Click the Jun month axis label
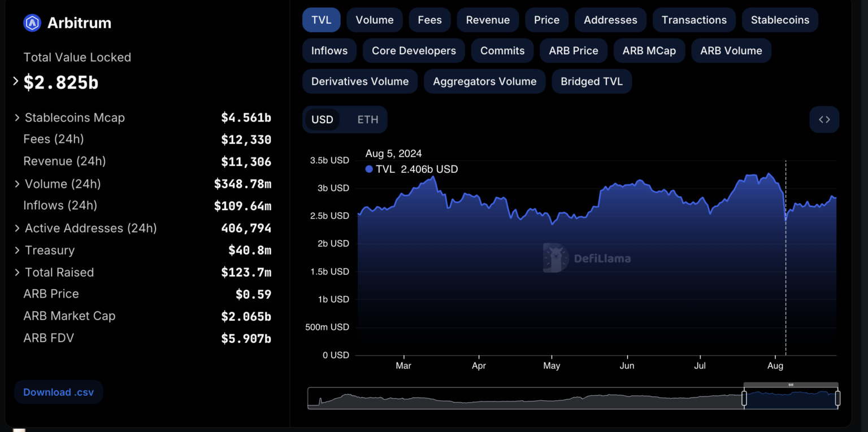The image size is (868, 432). [x=627, y=365]
